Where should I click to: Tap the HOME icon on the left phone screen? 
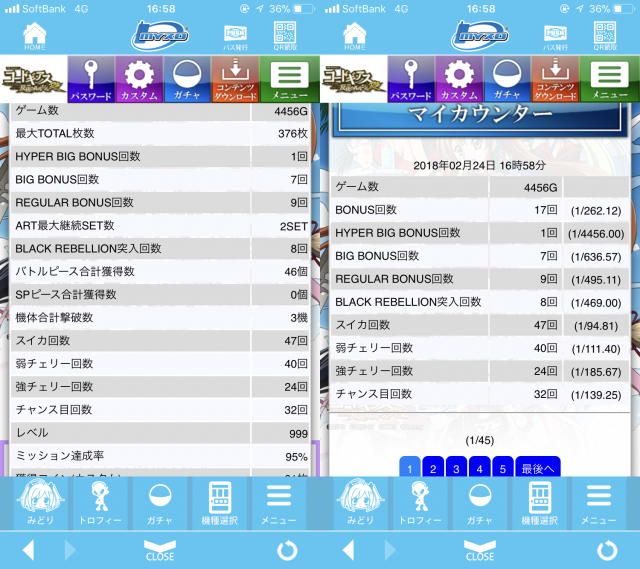pyautogui.click(x=35, y=36)
